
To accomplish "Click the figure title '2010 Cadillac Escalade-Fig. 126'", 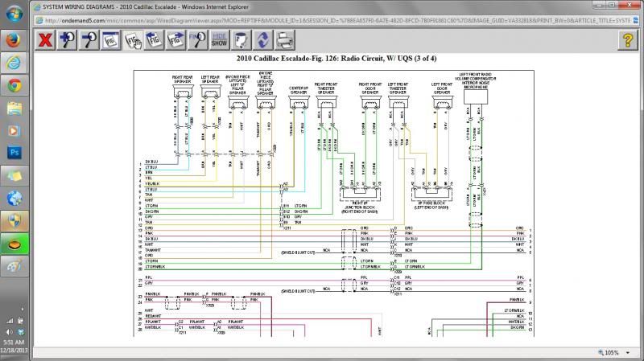I will point(336,58).
